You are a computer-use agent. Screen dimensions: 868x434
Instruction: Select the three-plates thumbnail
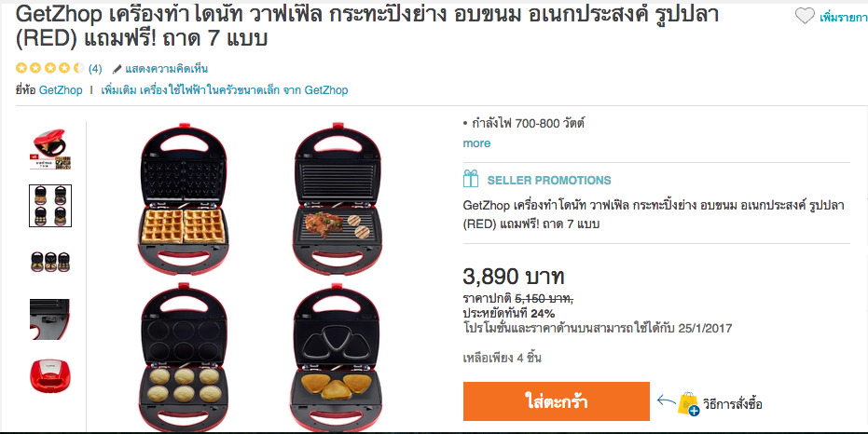click(x=50, y=262)
